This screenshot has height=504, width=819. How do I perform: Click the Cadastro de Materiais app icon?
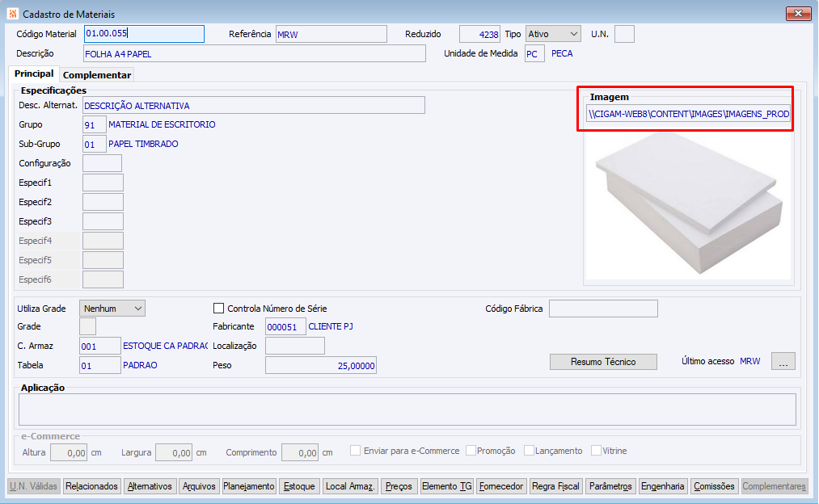[13, 14]
